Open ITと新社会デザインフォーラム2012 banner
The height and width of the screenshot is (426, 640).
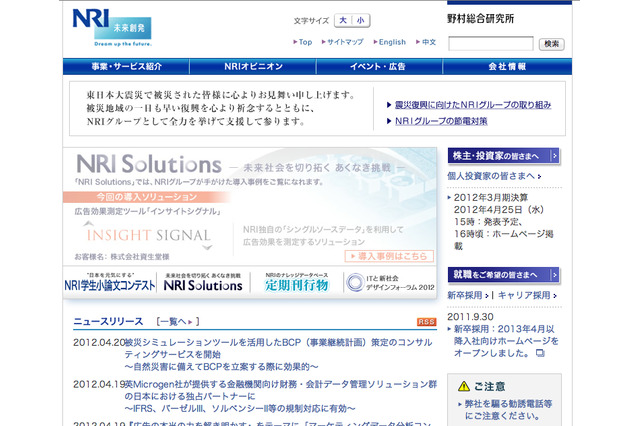pyautogui.click(x=391, y=282)
